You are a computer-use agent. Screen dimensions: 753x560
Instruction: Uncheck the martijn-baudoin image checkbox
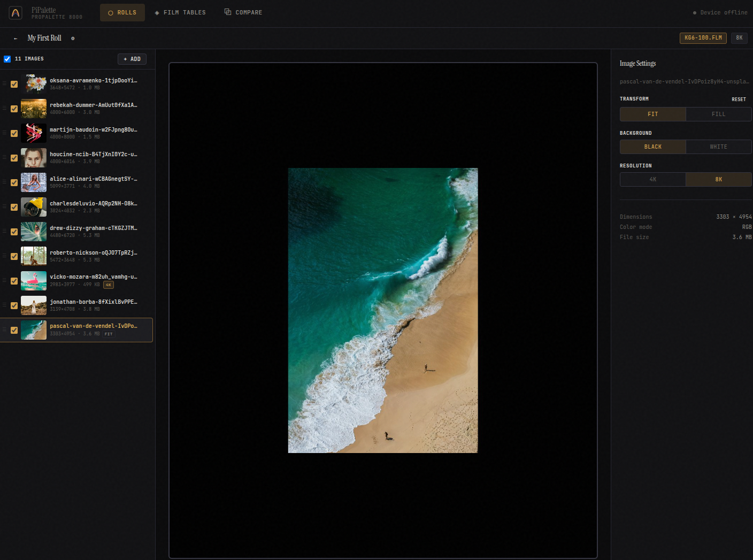pos(14,133)
